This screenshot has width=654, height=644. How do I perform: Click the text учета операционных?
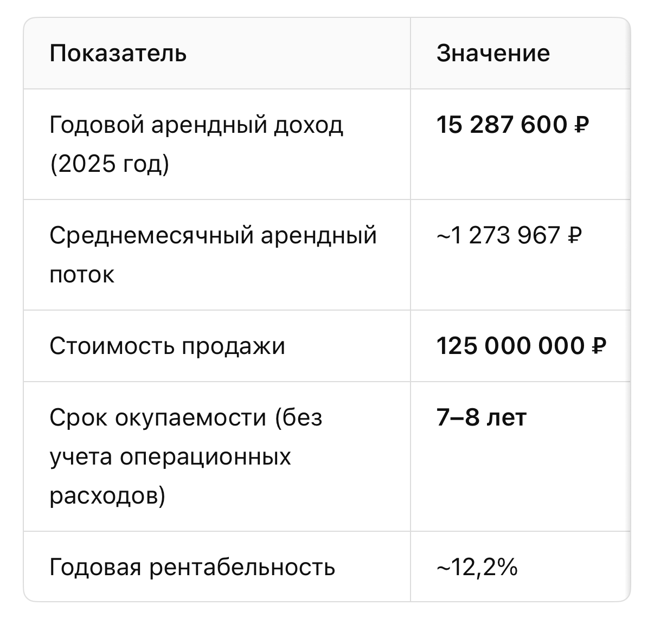pyautogui.click(x=170, y=456)
